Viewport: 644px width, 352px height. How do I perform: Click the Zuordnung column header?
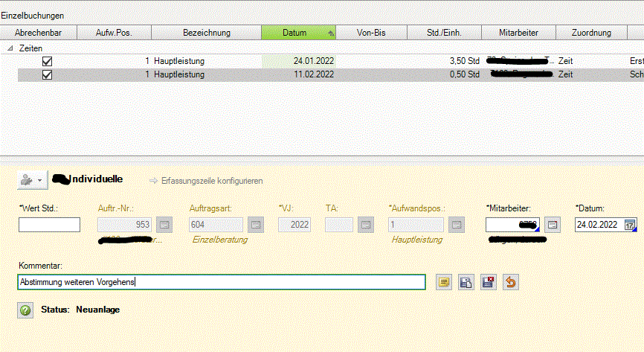[x=591, y=33]
